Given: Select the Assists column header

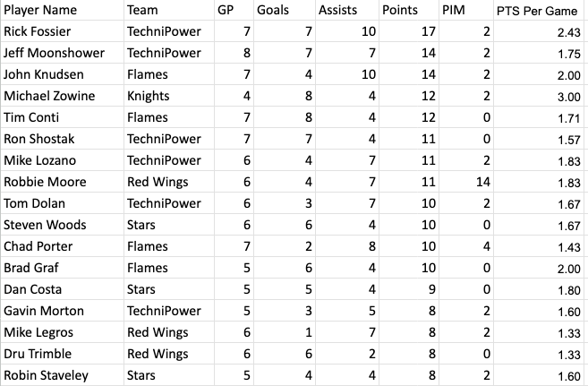Looking at the screenshot, I should click(347, 10).
